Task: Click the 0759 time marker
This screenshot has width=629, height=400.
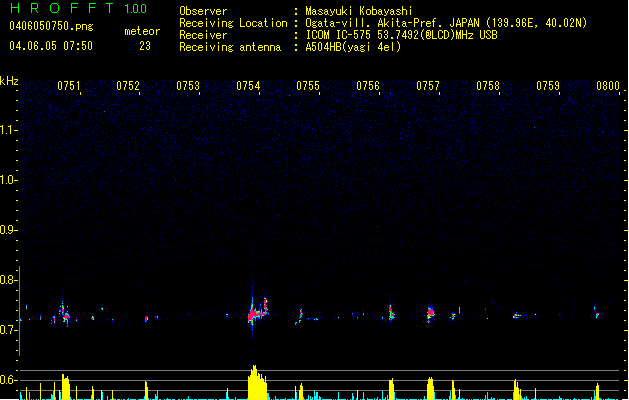Action: 548,86
